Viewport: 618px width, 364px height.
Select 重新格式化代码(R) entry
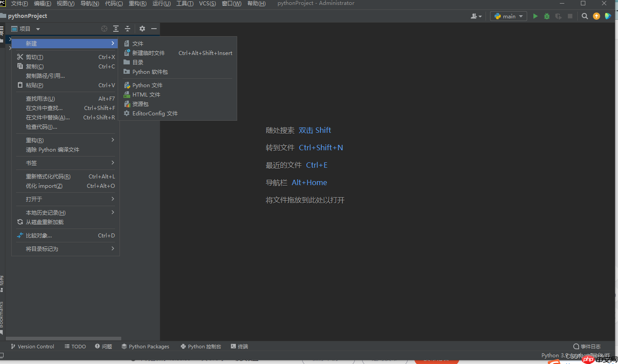[65, 176]
